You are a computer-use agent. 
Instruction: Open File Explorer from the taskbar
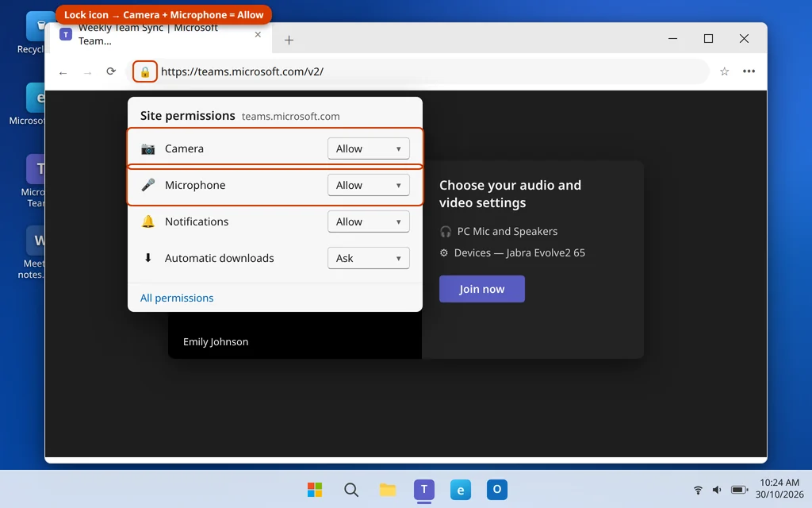click(387, 489)
